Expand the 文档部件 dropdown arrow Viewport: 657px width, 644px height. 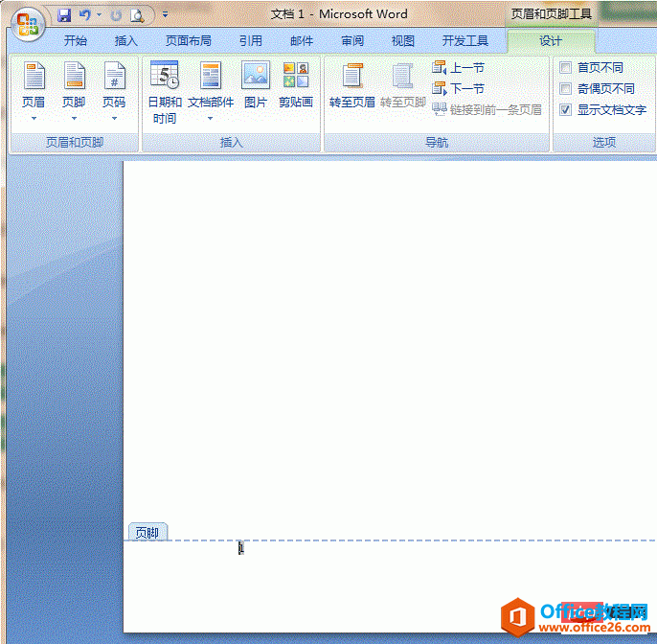pos(211,119)
